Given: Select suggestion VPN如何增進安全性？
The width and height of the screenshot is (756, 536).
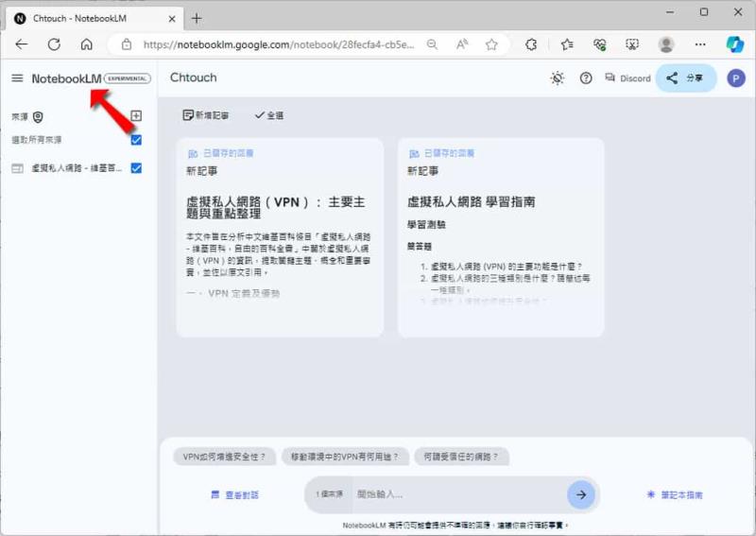Looking at the screenshot, I should tap(224, 457).
